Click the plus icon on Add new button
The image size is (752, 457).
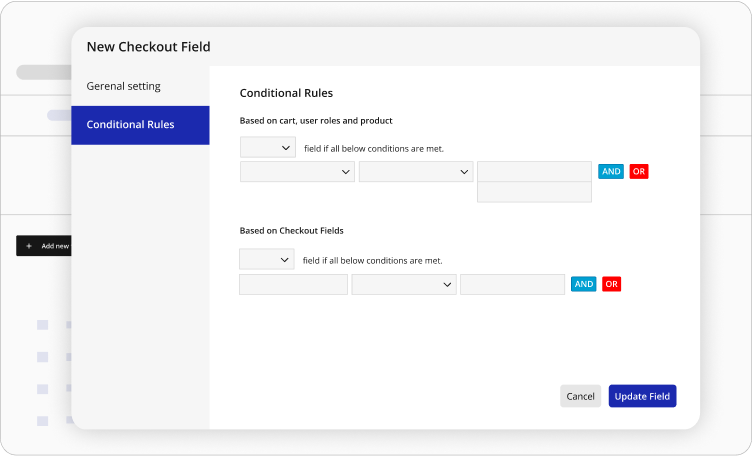[x=29, y=246]
